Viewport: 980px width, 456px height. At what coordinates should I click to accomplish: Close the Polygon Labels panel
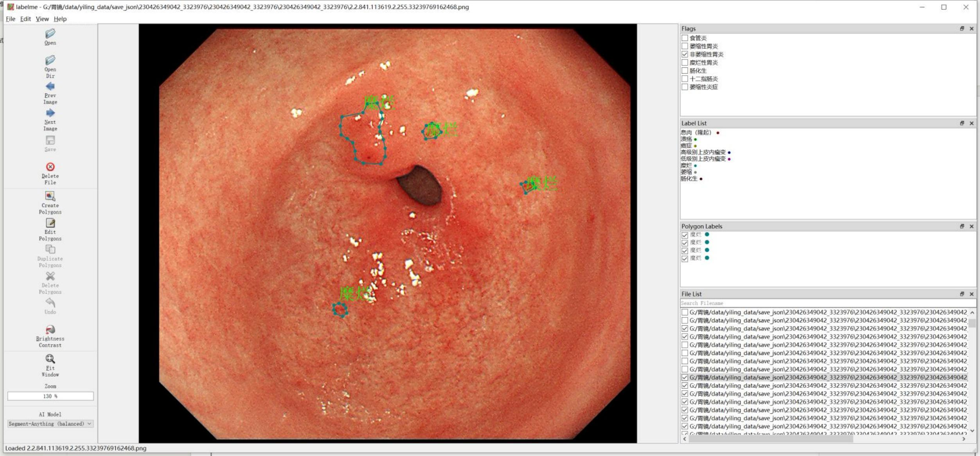pyautogui.click(x=971, y=226)
